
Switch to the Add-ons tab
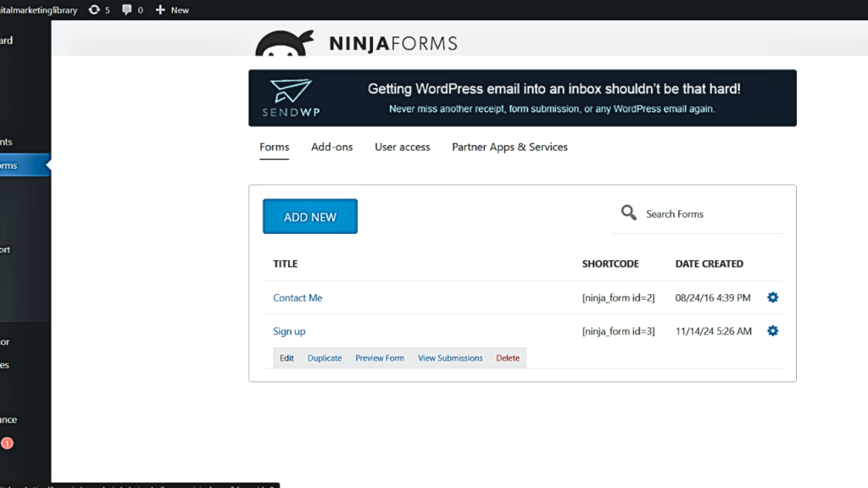pos(331,147)
